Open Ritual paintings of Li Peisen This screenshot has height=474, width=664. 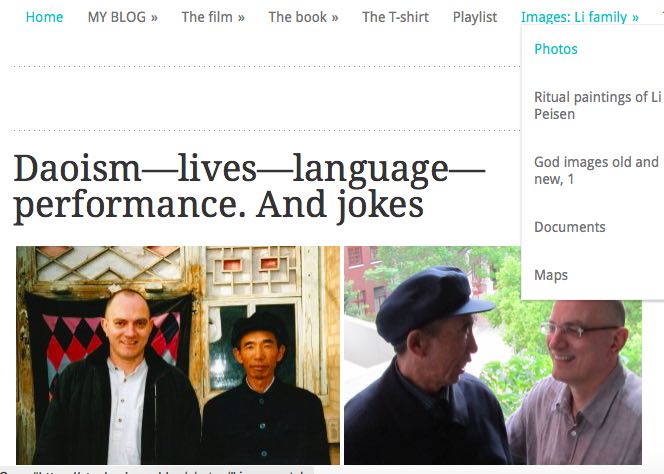click(x=597, y=105)
